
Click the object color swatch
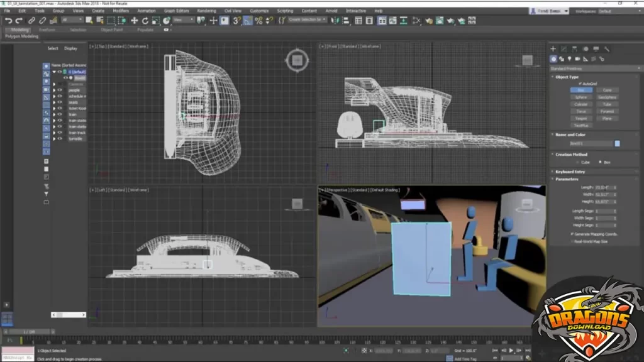617,144
